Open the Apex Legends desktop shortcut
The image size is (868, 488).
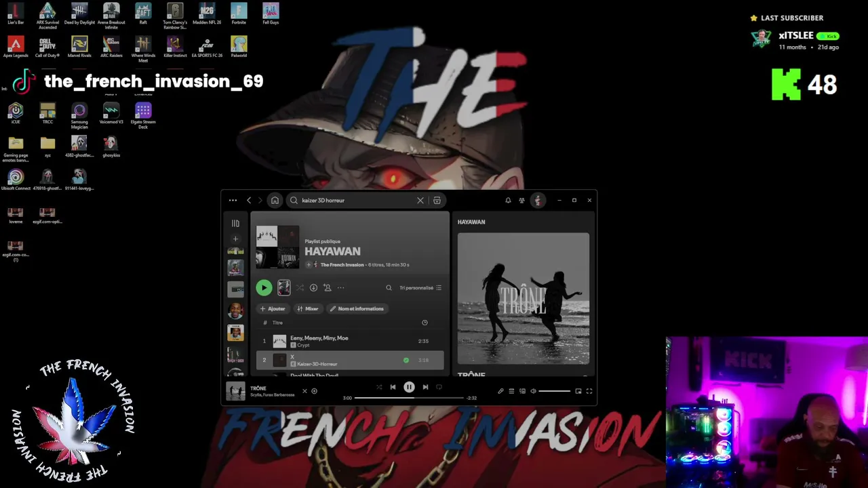(x=16, y=47)
